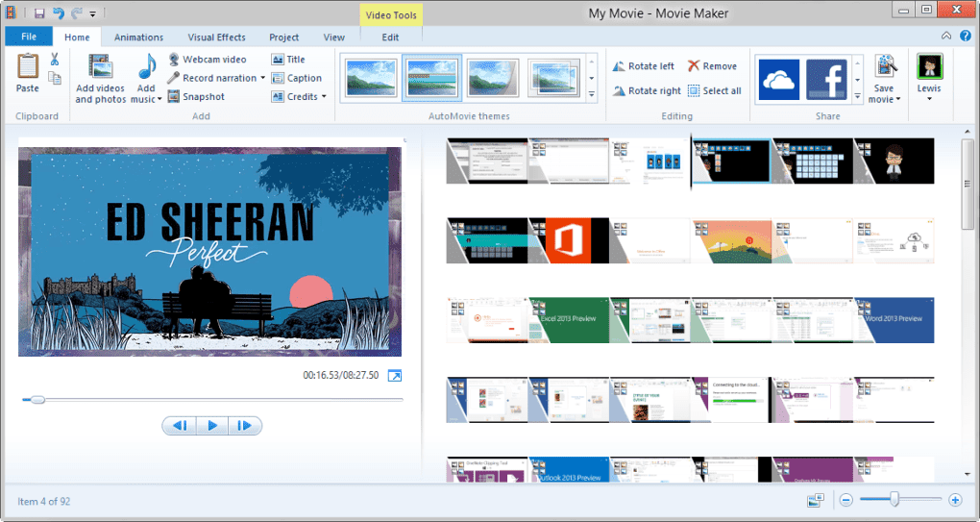The height and width of the screenshot is (522, 980).
Task: Select the third AutoMovie theme thumbnail
Action: click(x=493, y=78)
